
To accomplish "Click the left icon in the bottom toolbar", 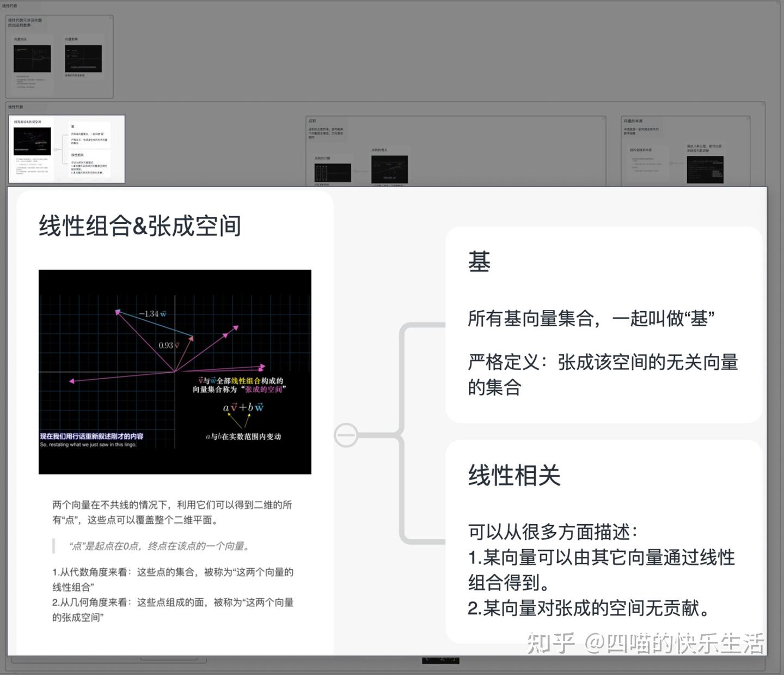I will (x=427, y=659).
